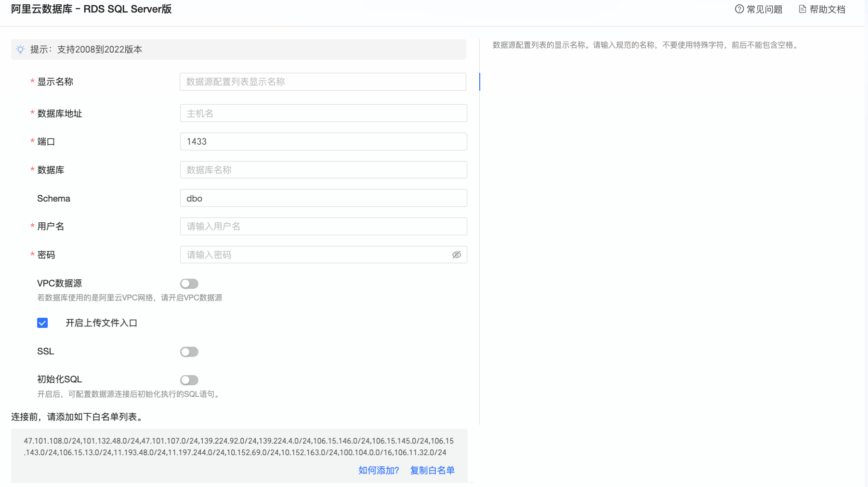
Task: Enable the VPC数据源 switch
Action: (x=189, y=284)
